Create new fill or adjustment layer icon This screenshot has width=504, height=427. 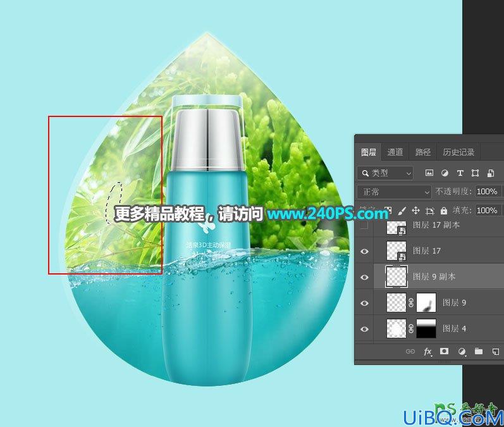(462, 352)
